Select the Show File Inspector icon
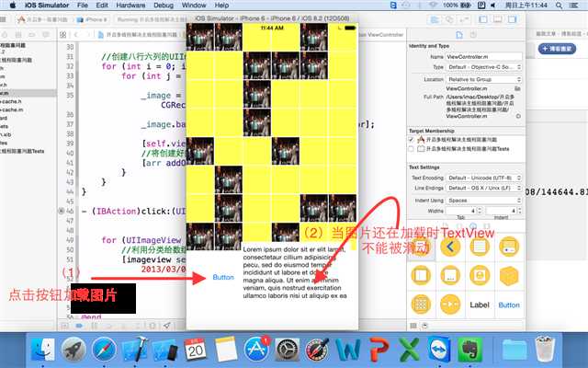This screenshot has height=368, width=588. (459, 35)
